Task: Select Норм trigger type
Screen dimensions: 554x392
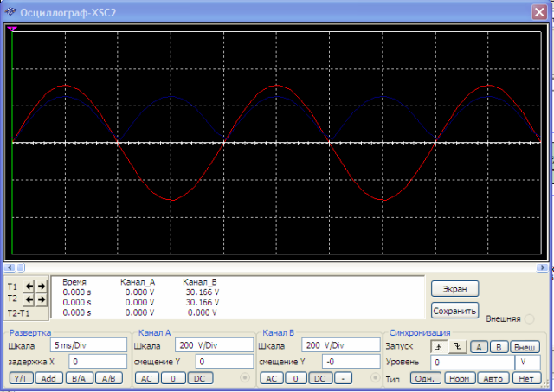Action: [460, 378]
